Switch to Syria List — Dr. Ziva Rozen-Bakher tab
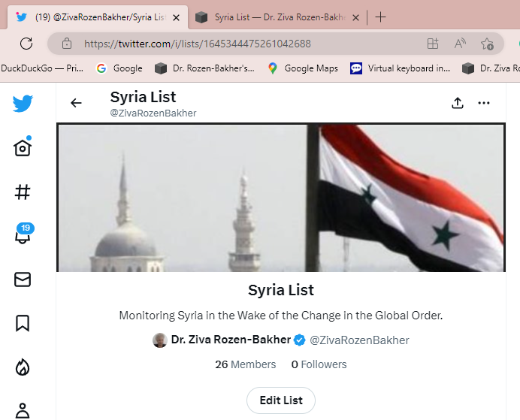This screenshot has width=520, height=420. tap(278, 17)
